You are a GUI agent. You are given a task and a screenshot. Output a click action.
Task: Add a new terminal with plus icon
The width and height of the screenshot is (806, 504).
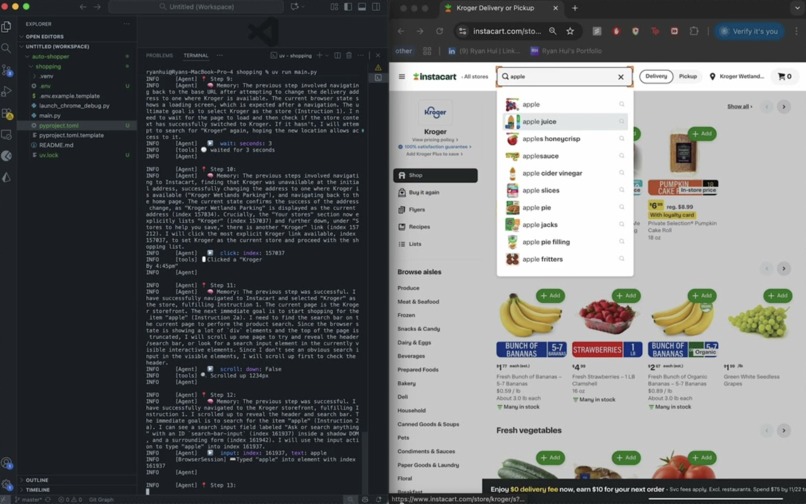pos(319,55)
